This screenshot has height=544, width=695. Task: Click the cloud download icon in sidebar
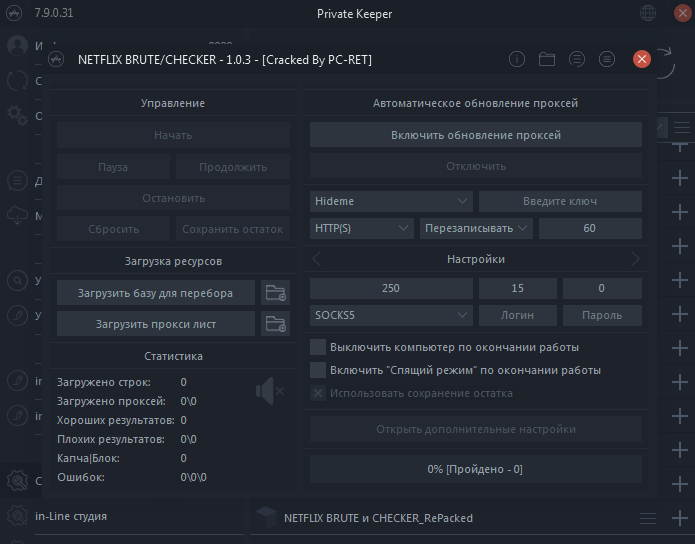[17, 215]
